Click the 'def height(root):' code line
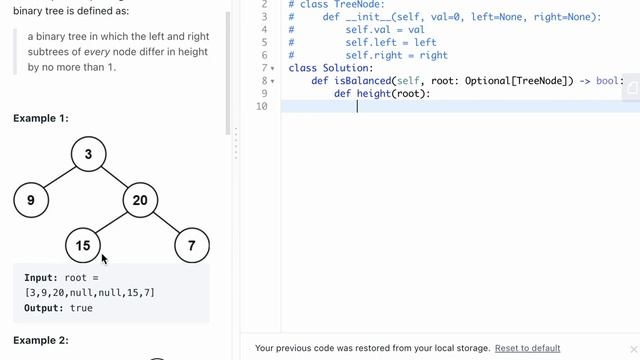Screen dimensions: 640x360 click(x=382, y=93)
